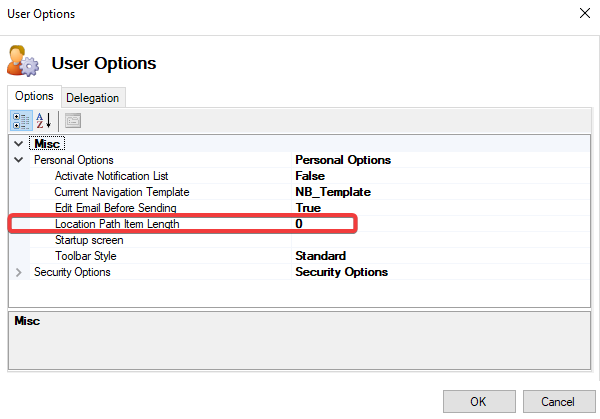Switch to the Delegation tab
The width and height of the screenshot is (600, 419).
pos(93,97)
